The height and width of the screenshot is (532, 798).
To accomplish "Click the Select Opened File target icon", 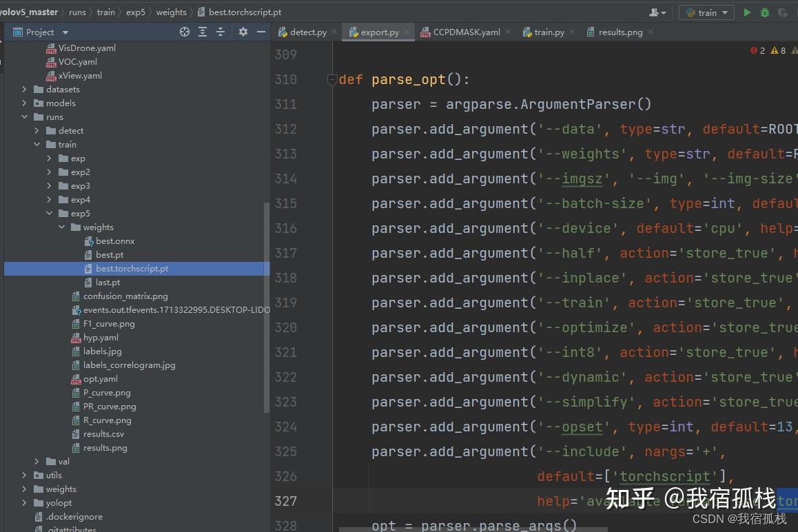I will pyautogui.click(x=185, y=32).
